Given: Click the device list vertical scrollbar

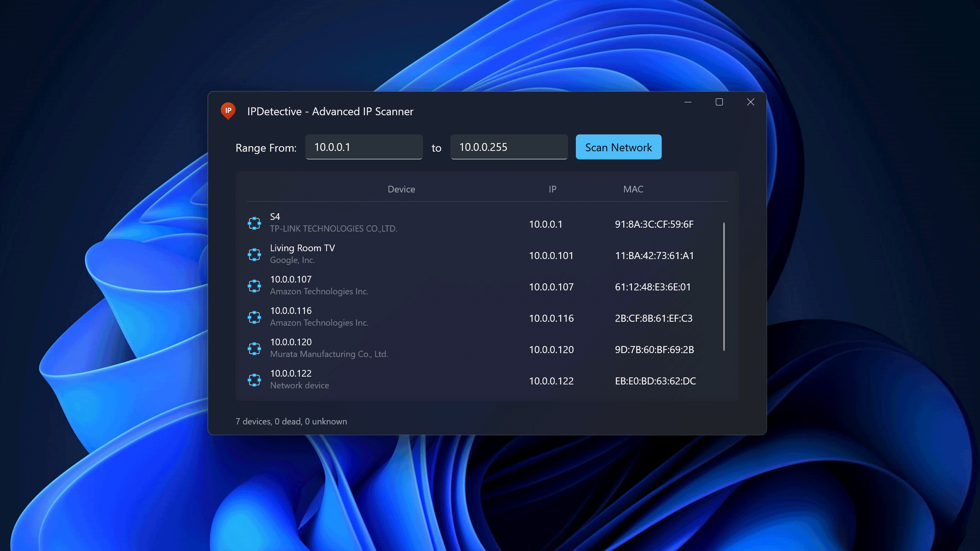Looking at the screenshot, I should click(724, 286).
